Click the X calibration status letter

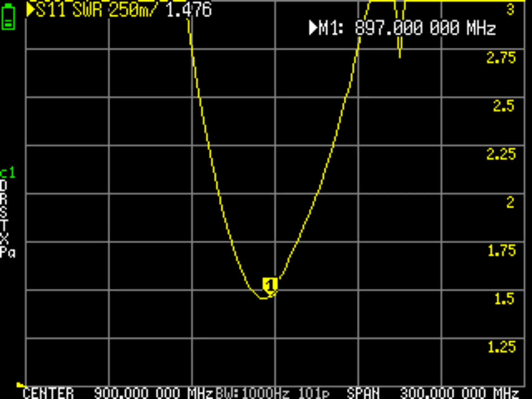4,239
